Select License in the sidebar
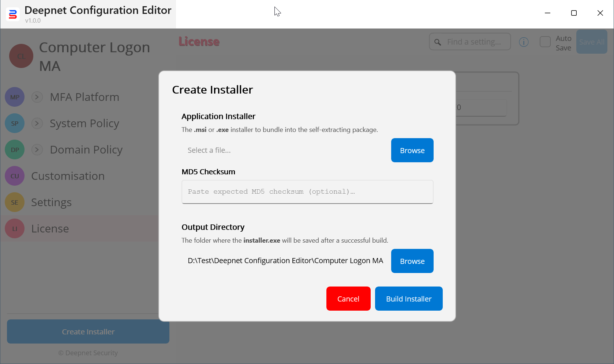Viewport: 614px width, 364px height. pyautogui.click(x=50, y=229)
